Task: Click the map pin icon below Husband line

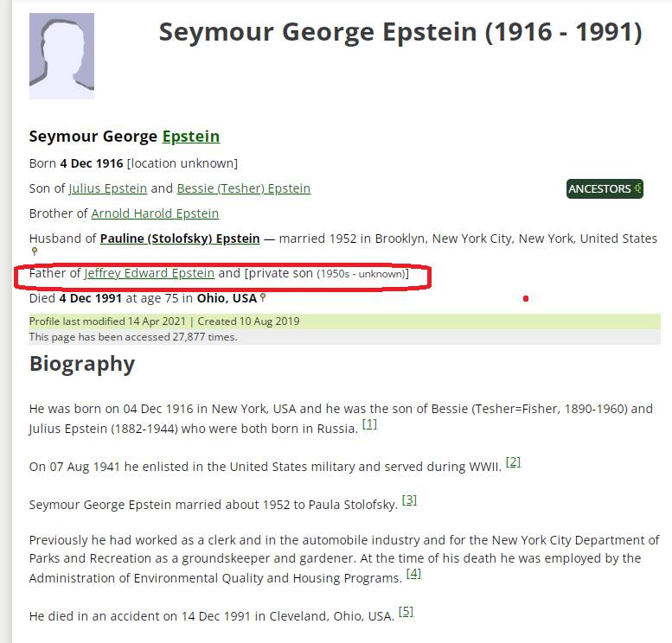Action: 34,251
